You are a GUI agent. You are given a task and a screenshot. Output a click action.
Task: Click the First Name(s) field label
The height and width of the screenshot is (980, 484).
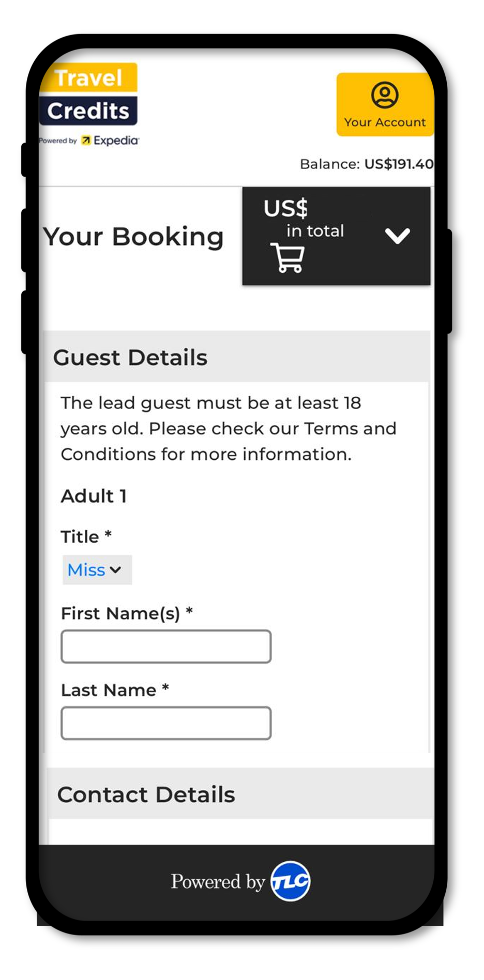[127, 613]
